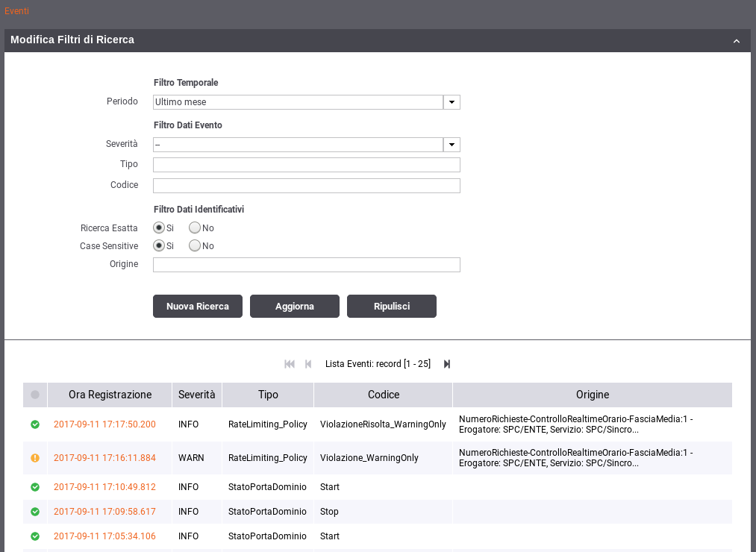756x552 pixels.
Task: Open the Periodo dropdown arrow
Action: point(452,102)
